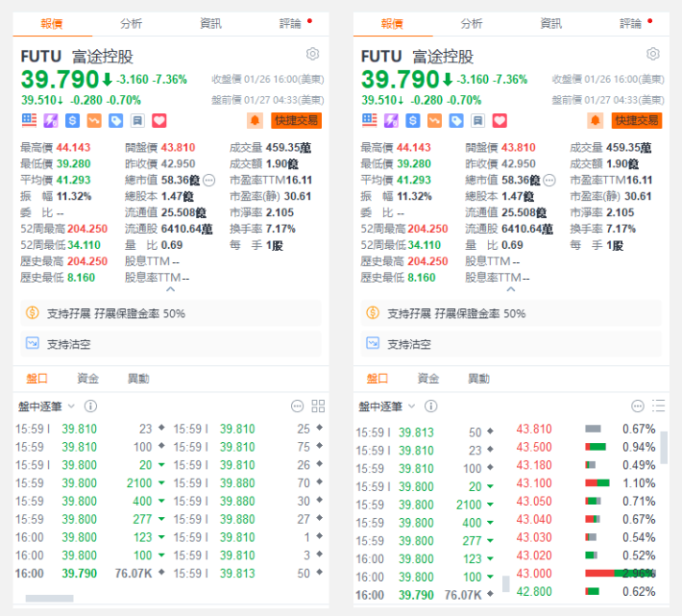Click 43.500 price distribution bar, right panel

pyautogui.click(x=596, y=447)
